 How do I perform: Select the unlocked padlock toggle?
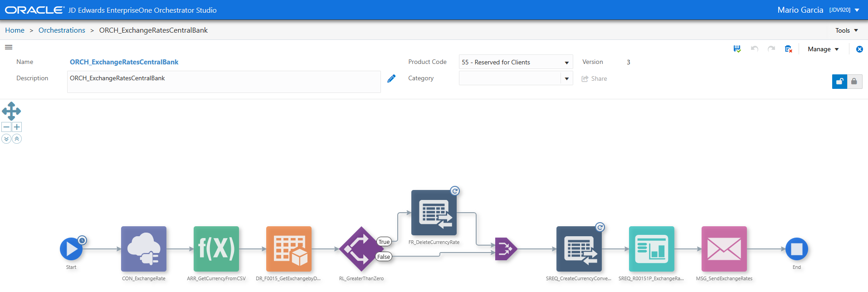click(x=839, y=82)
